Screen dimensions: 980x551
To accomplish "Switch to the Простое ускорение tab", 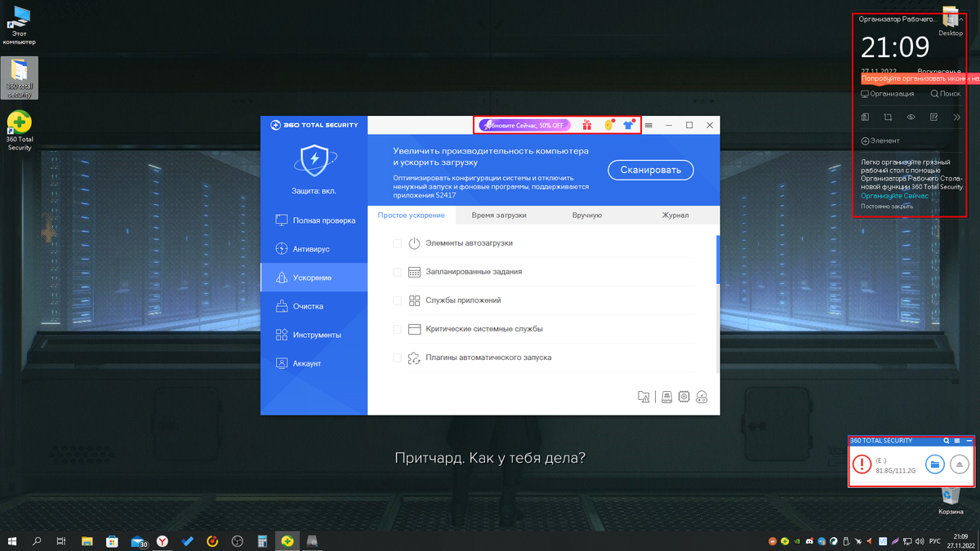I will (x=412, y=215).
